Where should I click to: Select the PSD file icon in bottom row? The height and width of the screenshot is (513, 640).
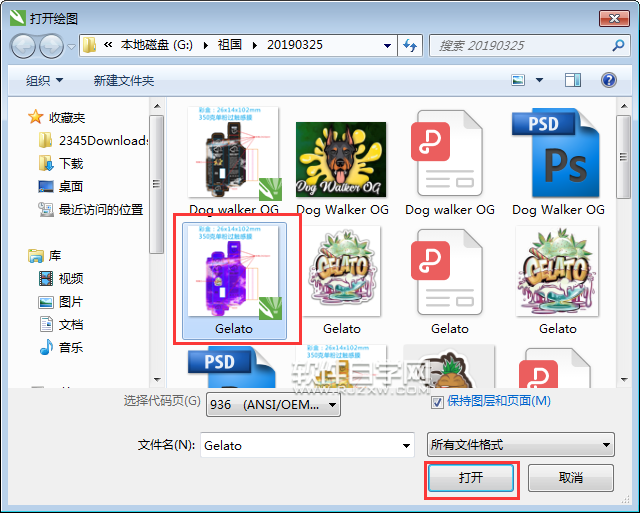click(233, 366)
